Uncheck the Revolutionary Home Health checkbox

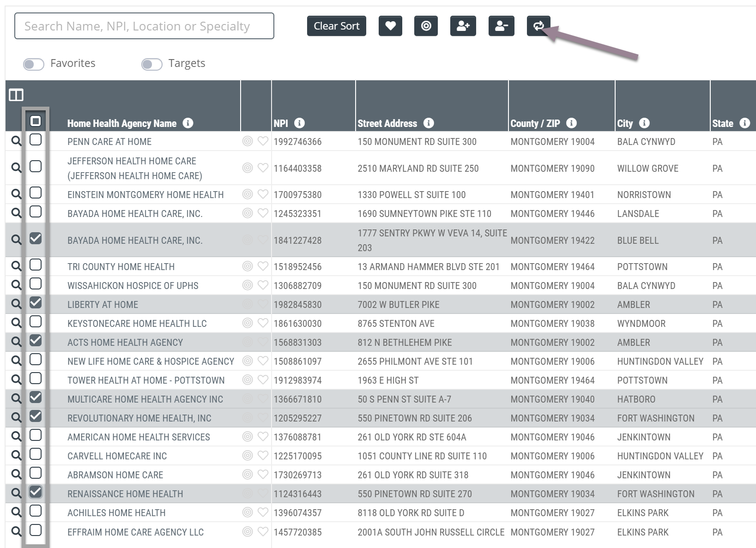tap(36, 416)
